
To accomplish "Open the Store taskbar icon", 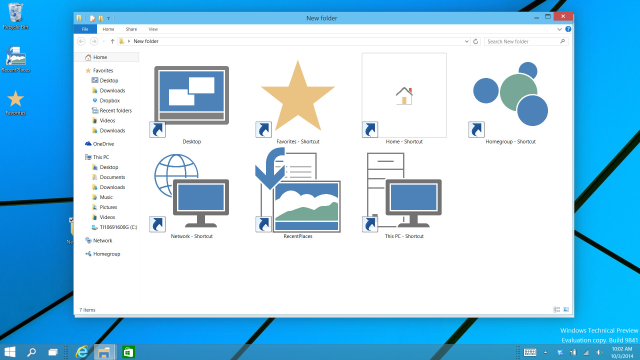I will (128, 352).
